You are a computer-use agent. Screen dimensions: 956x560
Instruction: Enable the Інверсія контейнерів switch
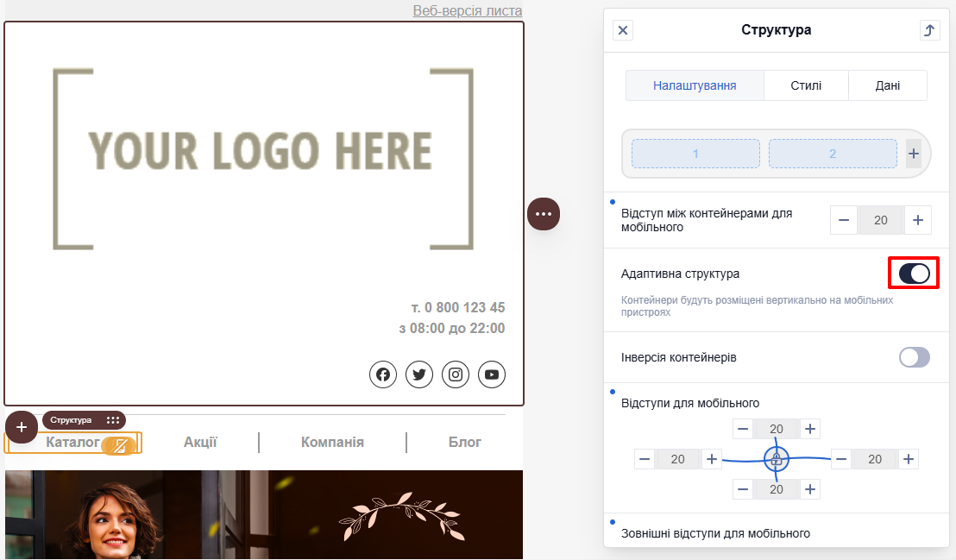[914, 357]
